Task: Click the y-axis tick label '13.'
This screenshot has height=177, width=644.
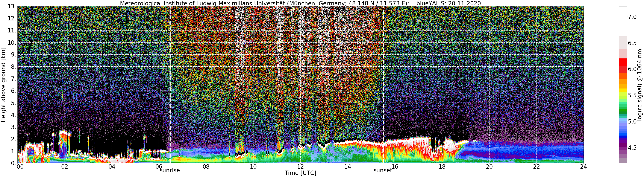Action: pos(12,6)
